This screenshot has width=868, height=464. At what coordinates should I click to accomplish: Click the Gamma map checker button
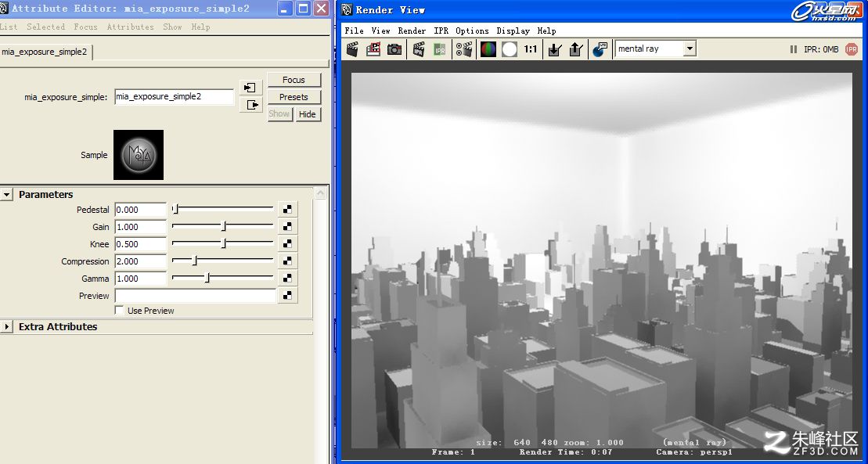pyautogui.click(x=287, y=279)
